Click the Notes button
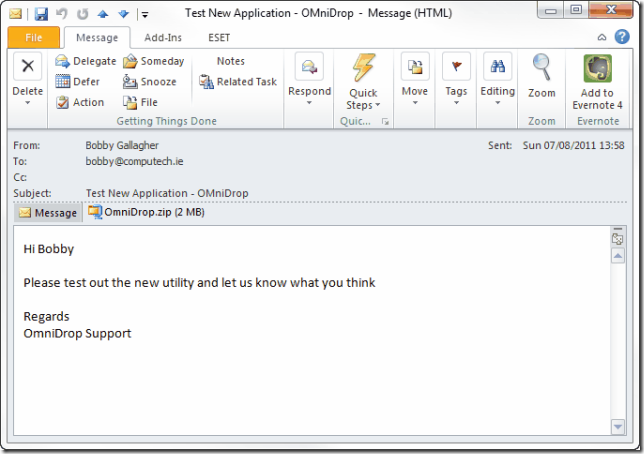Image resolution: width=644 pixels, height=454 pixels. pos(230,61)
